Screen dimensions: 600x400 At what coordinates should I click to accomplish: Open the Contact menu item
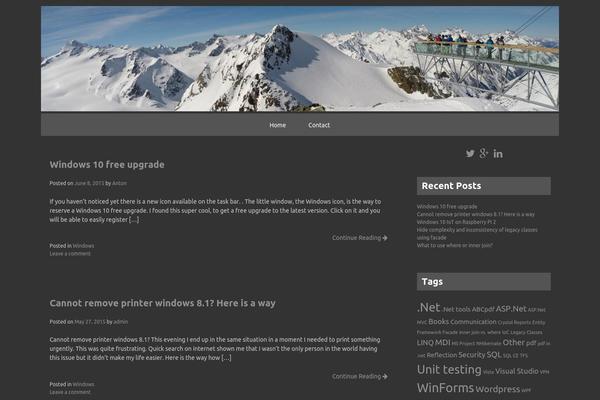319,125
